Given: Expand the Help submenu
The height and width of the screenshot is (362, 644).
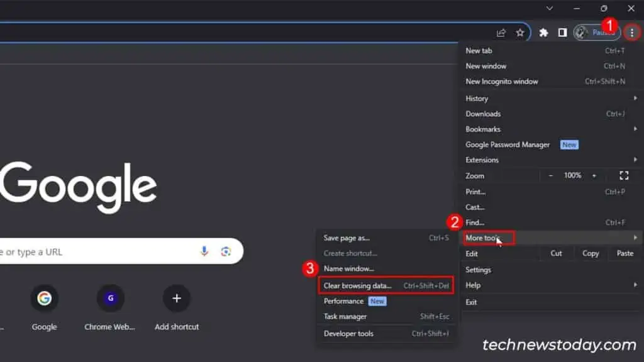Looking at the screenshot, I should click(x=550, y=285).
